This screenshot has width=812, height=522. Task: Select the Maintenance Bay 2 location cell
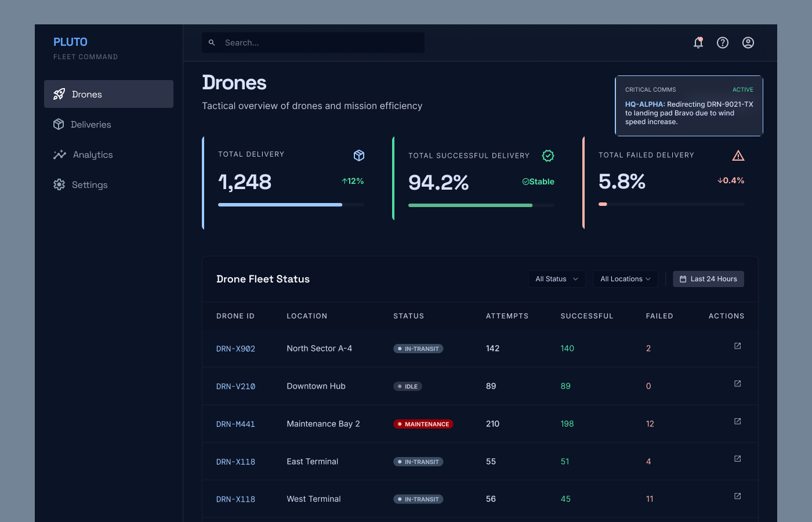pos(323,423)
